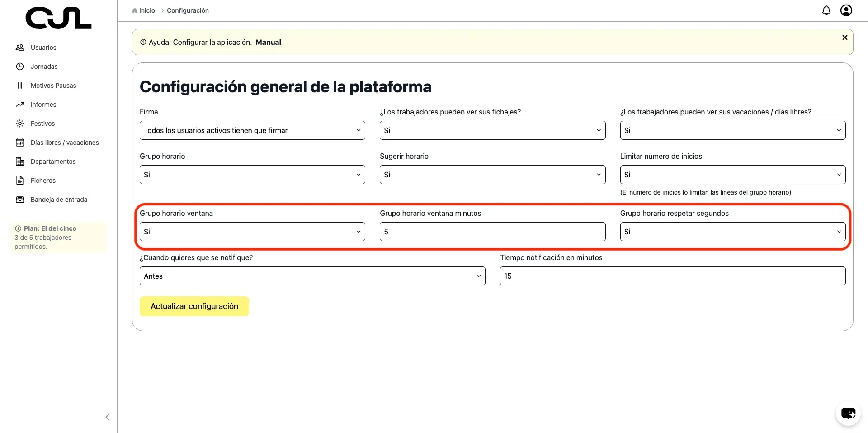This screenshot has height=433, width=868.
Task: Go to Jornadas in sidebar
Action: pyautogui.click(x=44, y=67)
